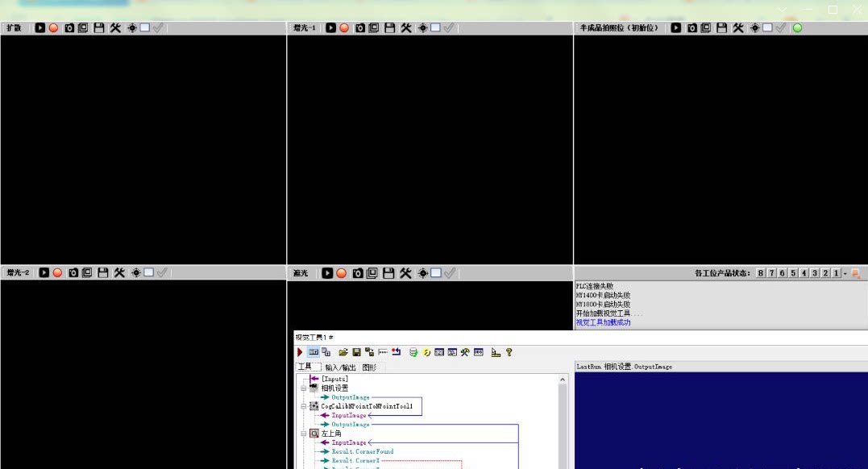Screen dimensions: 868x469
Task: Select the [Inputs] tree node
Action: pos(334,379)
